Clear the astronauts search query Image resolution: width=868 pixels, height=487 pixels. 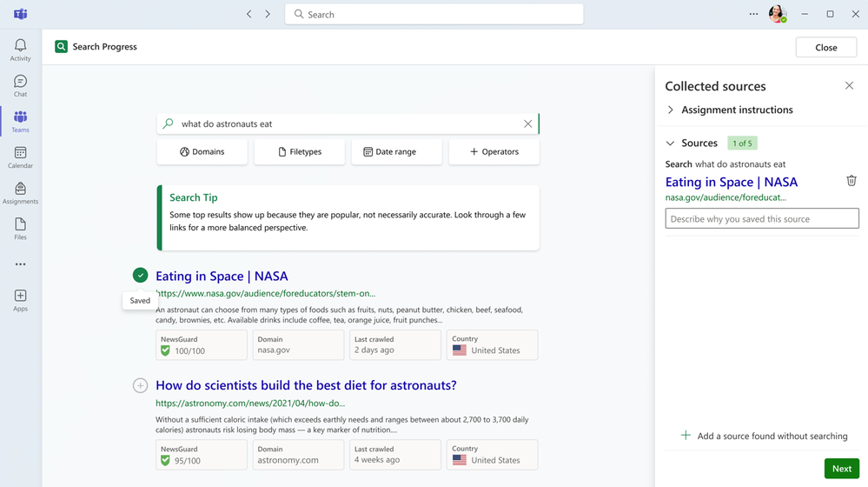coord(527,124)
